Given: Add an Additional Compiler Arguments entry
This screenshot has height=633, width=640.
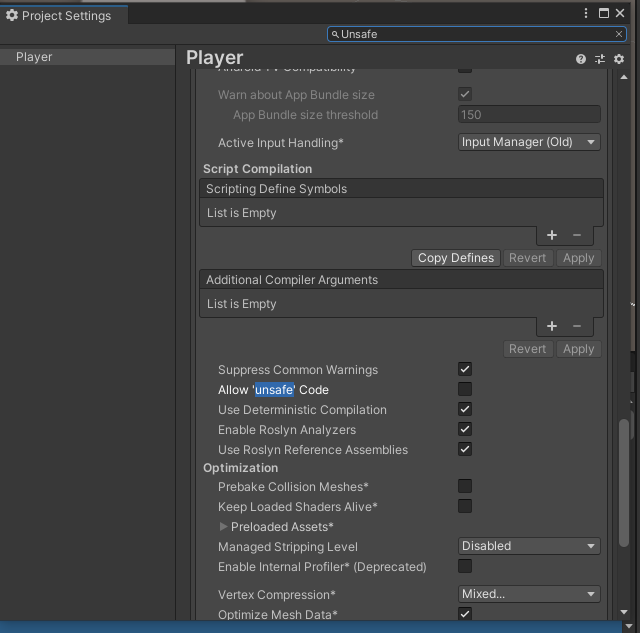Looking at the screenshot, I should click(x=552, y=326).
